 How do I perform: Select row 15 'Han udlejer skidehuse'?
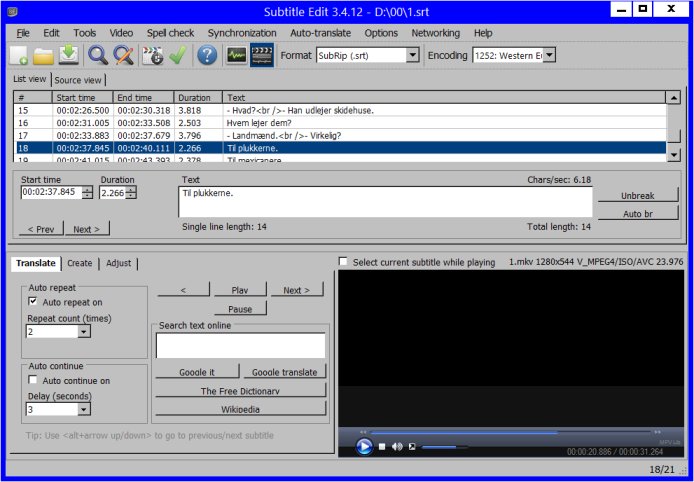[x=340, y=110]
